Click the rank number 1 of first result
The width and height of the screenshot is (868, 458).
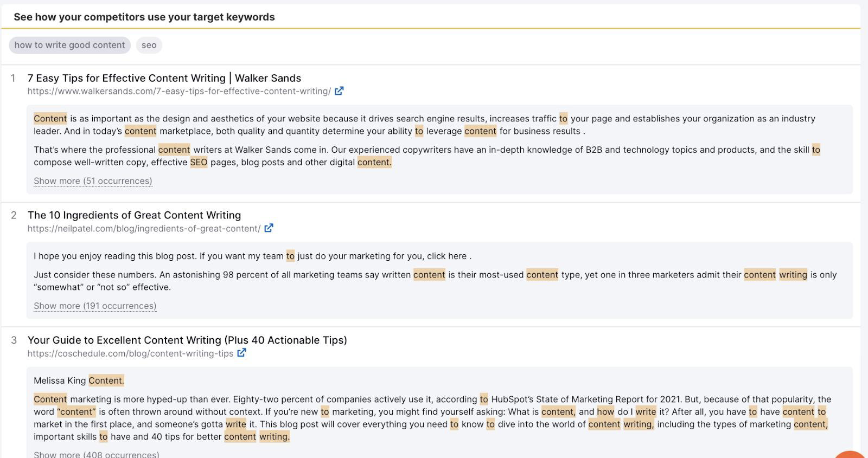14,79
